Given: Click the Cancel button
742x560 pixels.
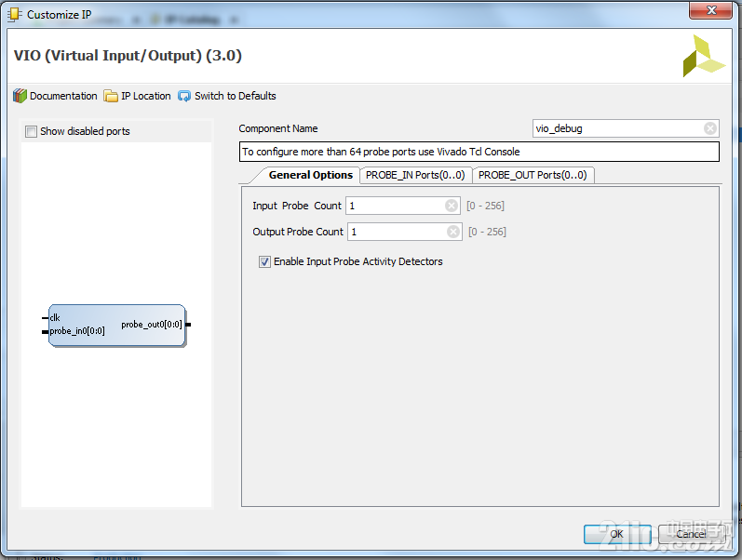Looking at the screenshot, I should [x=691, y=534].
